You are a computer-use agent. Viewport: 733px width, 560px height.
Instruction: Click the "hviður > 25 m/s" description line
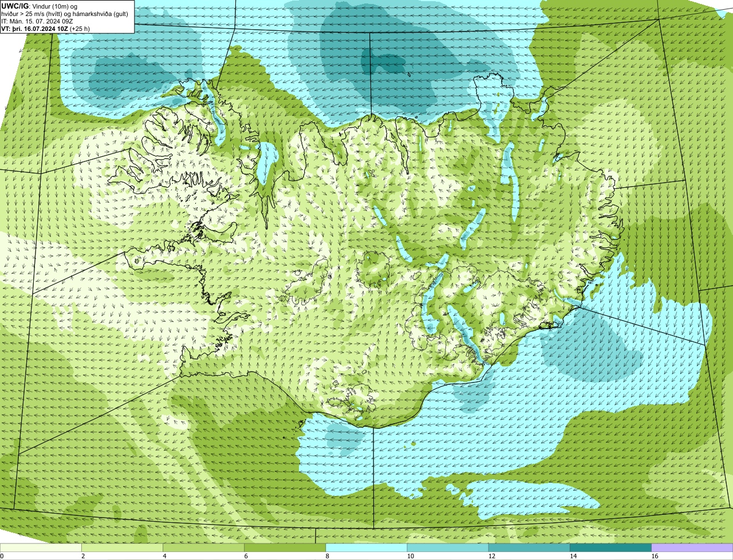pos(65,13)
